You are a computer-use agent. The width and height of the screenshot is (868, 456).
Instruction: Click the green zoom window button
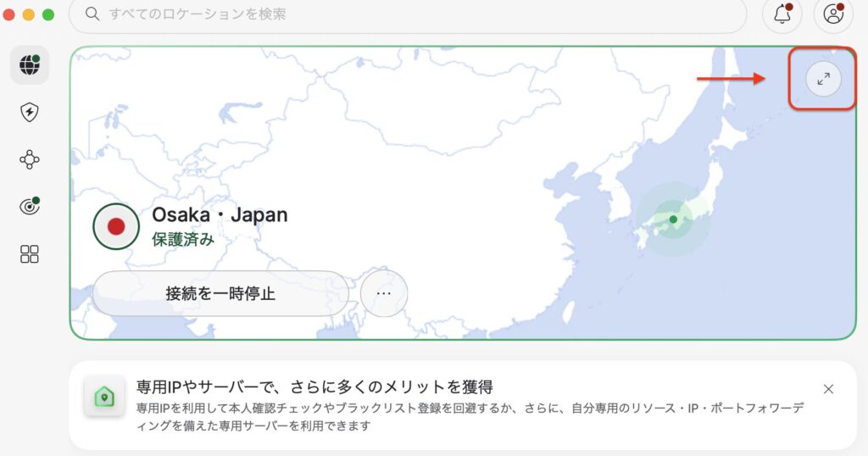48,14
